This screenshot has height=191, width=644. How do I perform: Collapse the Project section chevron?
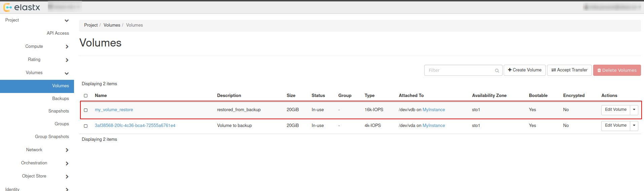coord(67,21)
